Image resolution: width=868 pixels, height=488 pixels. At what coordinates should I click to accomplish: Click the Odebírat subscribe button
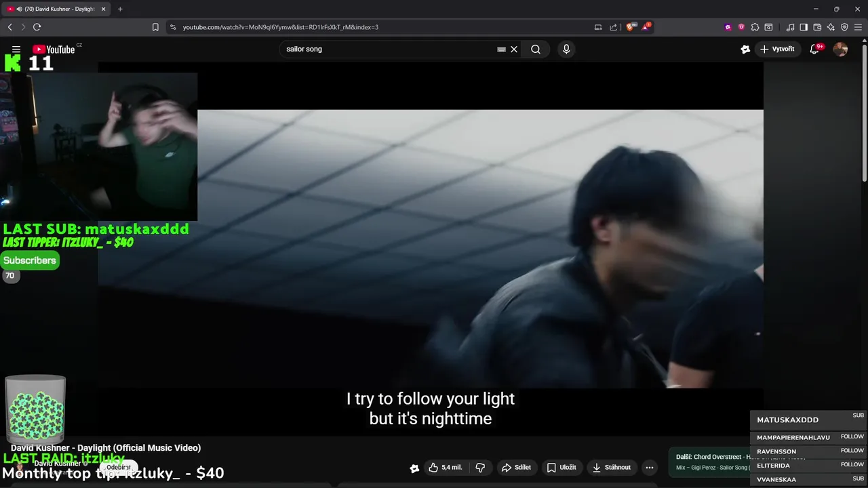pyautogui.click(x=119, y=467)
